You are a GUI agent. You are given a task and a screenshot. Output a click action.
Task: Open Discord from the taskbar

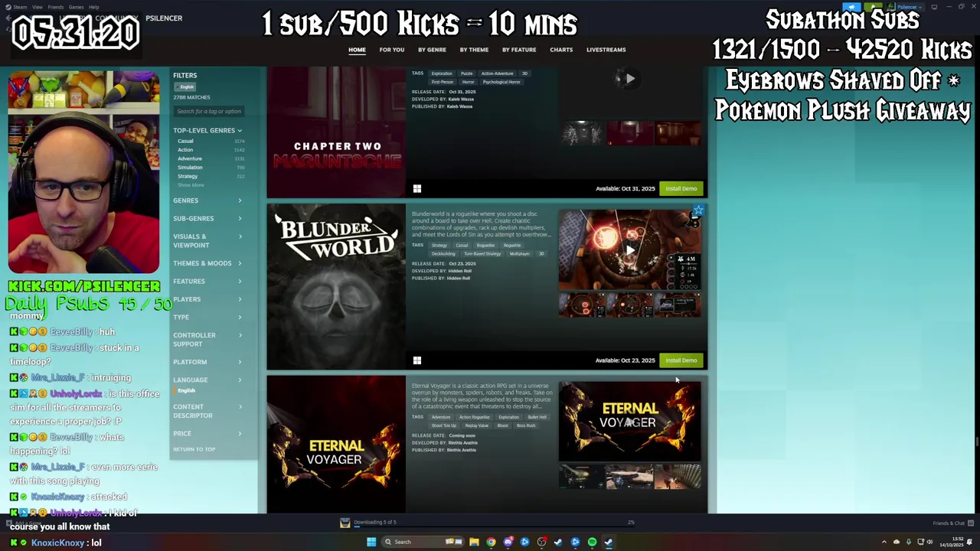pyautogui.click(x=508, y=542)
